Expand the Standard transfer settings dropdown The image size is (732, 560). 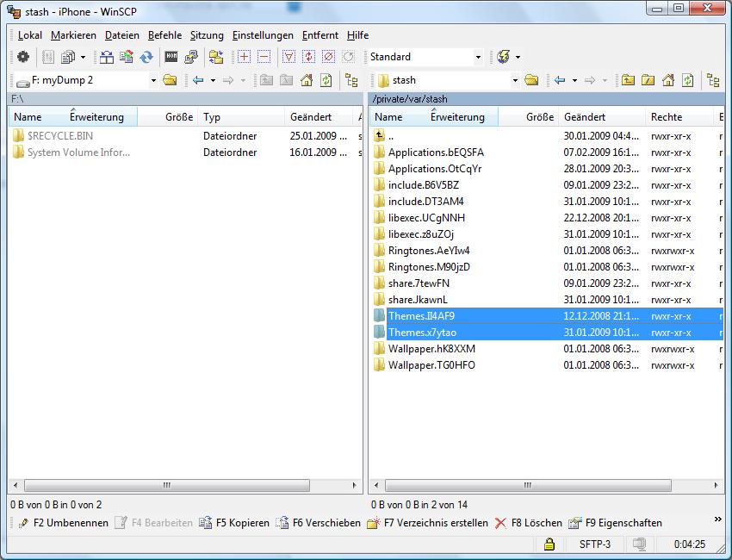pos(478,57)
